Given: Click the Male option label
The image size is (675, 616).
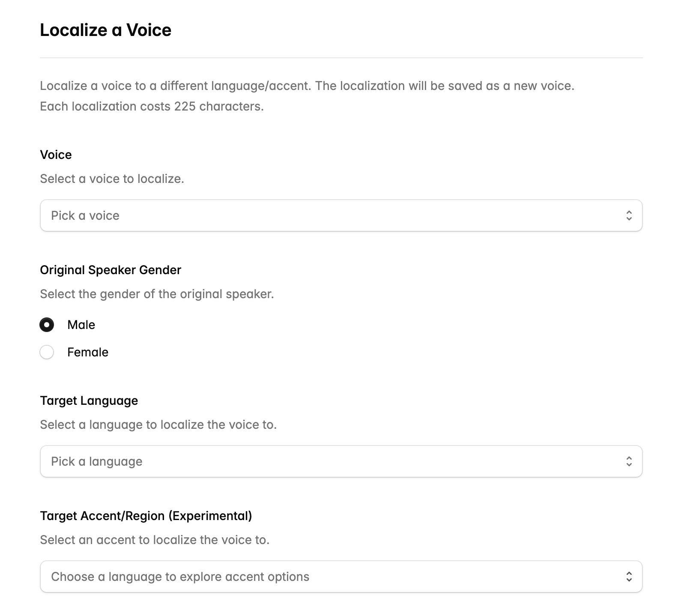Looking at the screenshot, I should pyautogui.click(x=81, y=325).
